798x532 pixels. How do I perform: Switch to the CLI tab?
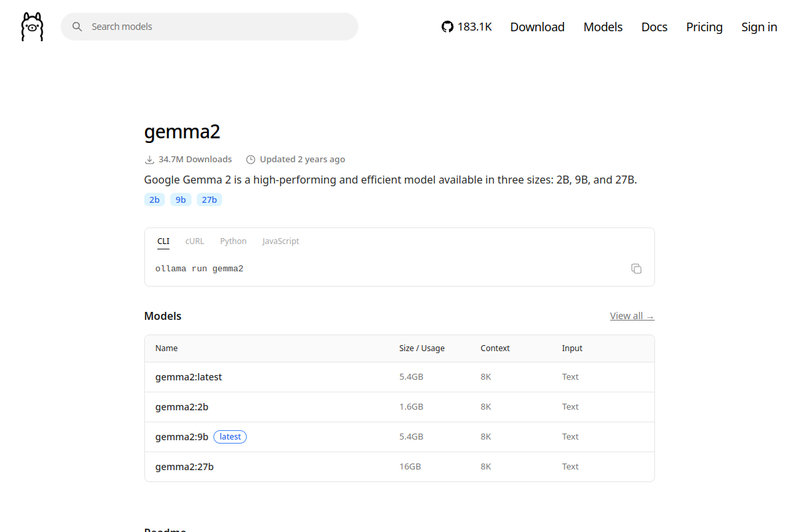pos(164,241)
